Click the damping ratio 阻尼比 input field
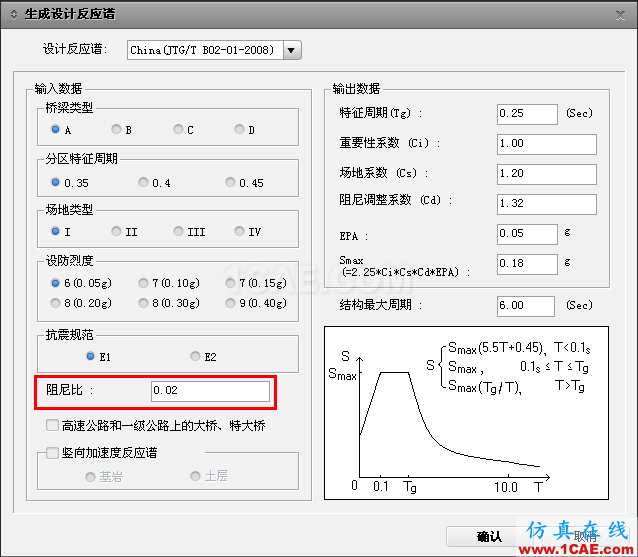 pyautogui.click(x=210, y=391)
